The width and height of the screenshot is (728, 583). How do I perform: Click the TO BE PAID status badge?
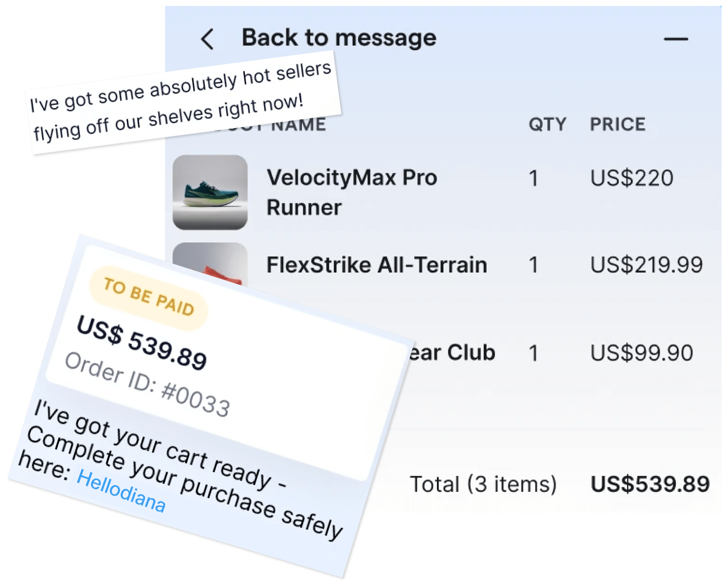click(149, 297)
